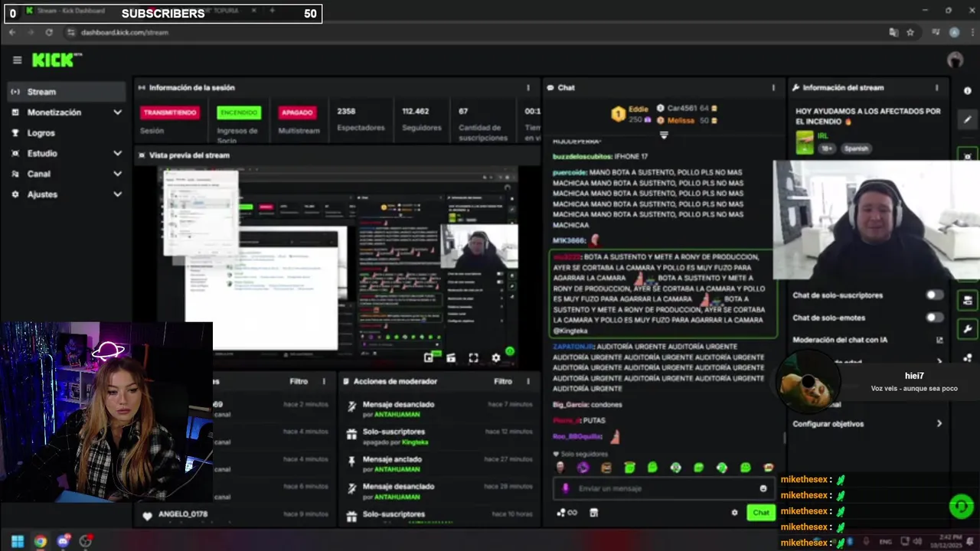Click the Spanish language tag
The width and height of the screenshot is (980, 551).
coord(856,149)
